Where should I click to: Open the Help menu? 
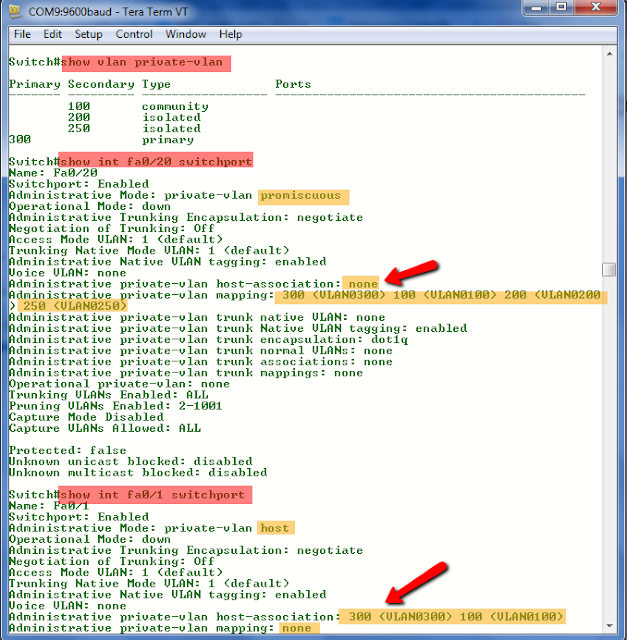230,34
